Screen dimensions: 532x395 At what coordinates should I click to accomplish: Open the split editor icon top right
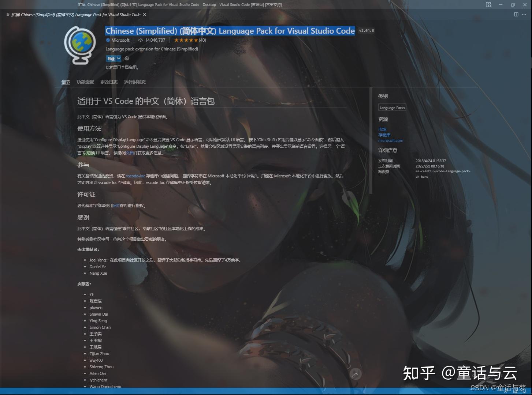[x=517, y=15]
